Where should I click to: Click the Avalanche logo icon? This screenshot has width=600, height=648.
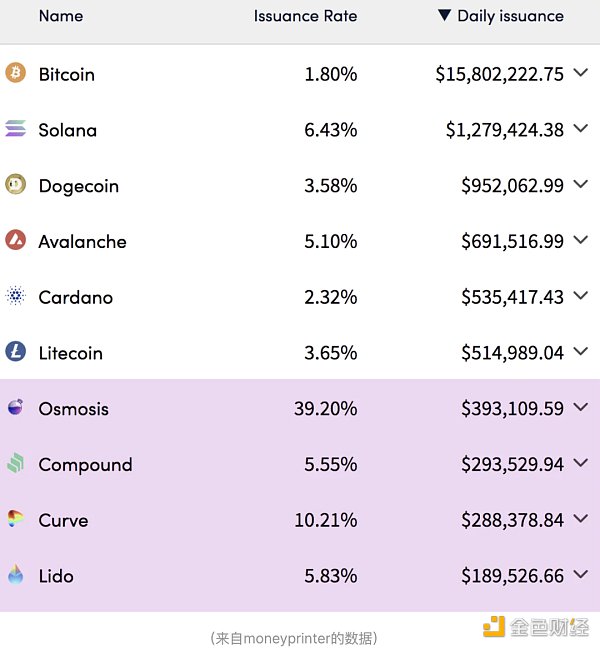[x=15, y=240]
